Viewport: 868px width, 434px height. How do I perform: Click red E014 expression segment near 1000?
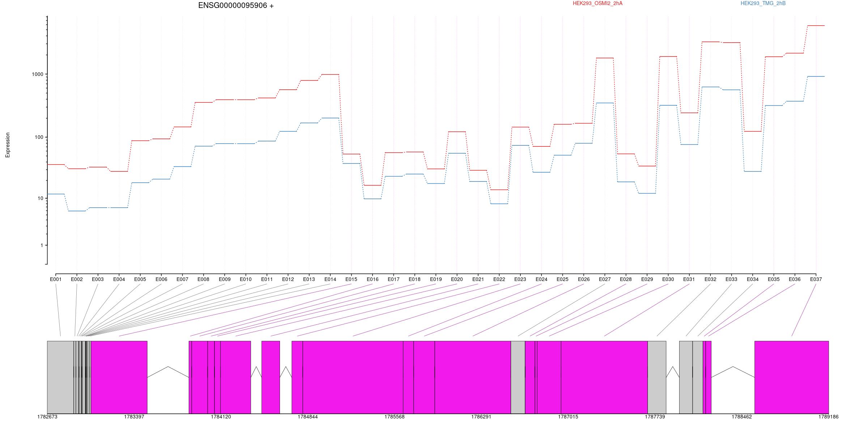330,75
